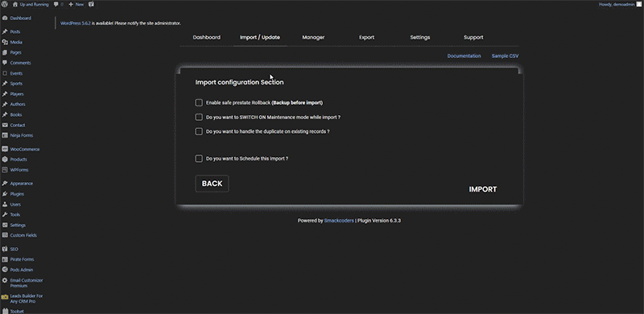The image size is (644, 314).
Task: Toggle Maintenance mode while import checkbox
Action: point(199,117)
